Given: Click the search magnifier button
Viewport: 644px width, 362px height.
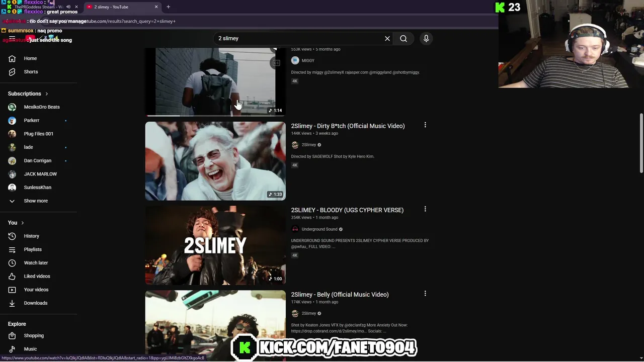Looking at the screenshot, I should pyautogui.click(x=404, y=38).
